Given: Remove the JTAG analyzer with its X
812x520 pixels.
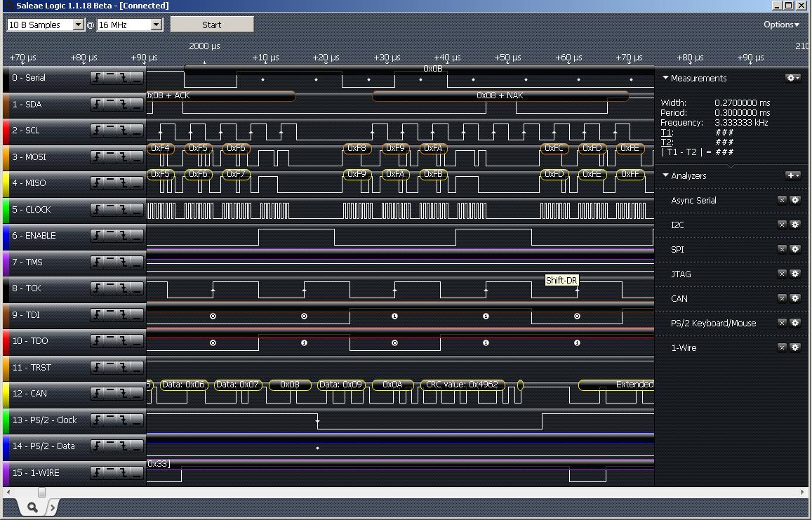Looking at the screenshot, I should pyautogui.click(x=782, y=274).
